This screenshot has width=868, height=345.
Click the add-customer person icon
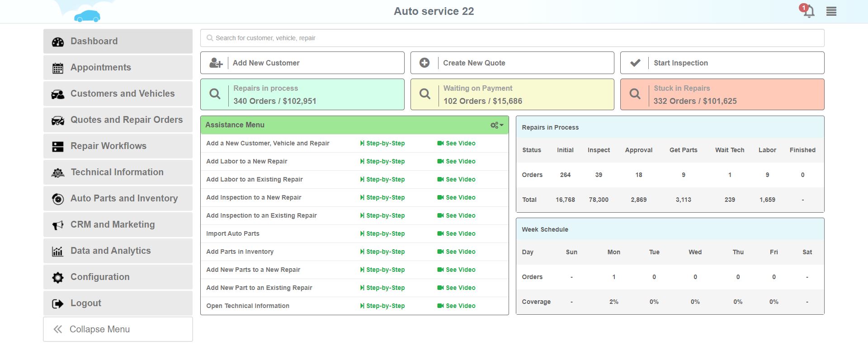[x=216, y=63]
